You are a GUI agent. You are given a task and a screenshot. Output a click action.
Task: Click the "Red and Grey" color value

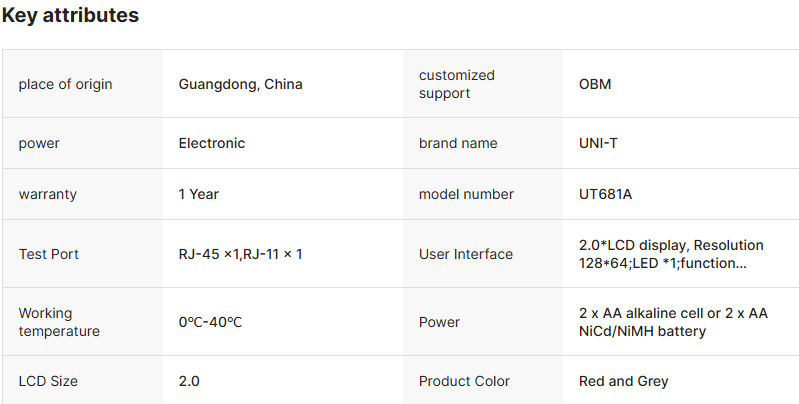[x=624, y=381]
